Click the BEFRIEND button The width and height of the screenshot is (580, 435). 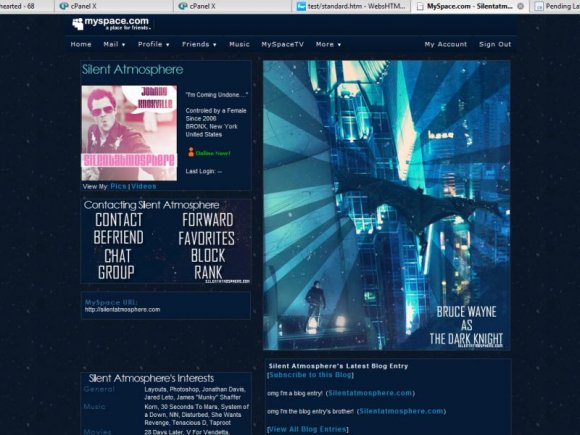coord(118,237)
